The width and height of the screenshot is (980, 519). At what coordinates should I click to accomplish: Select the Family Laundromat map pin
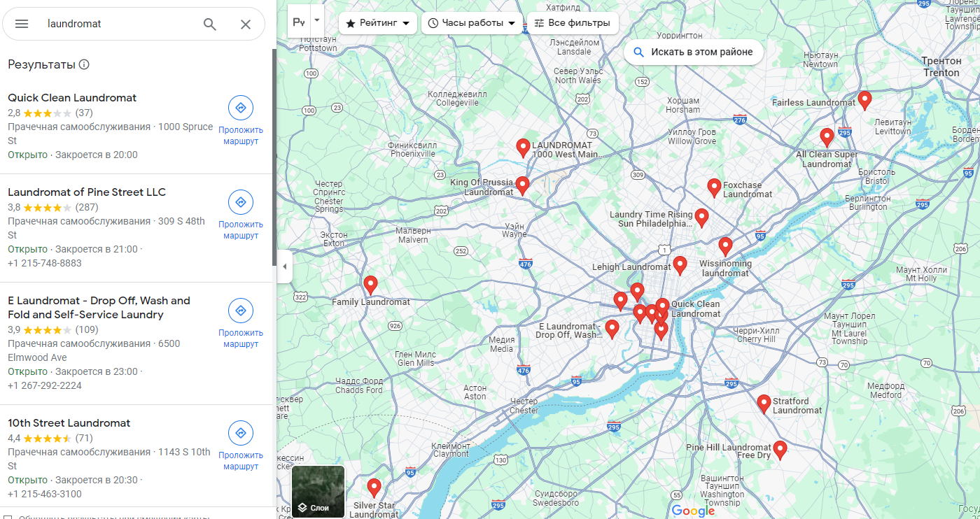[x=370, y=285]
